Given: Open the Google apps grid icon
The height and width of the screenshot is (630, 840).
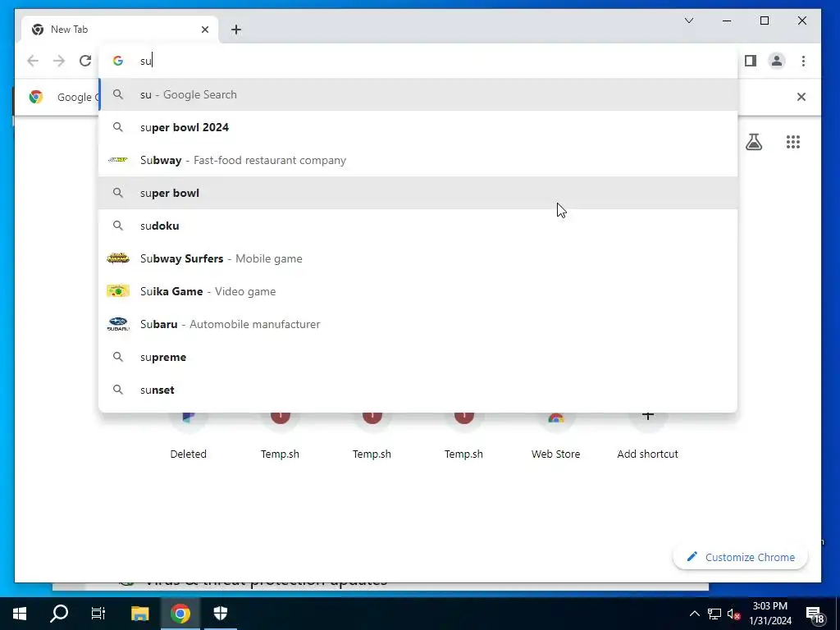Looking at the screenshot, I should tap(793, 142).
